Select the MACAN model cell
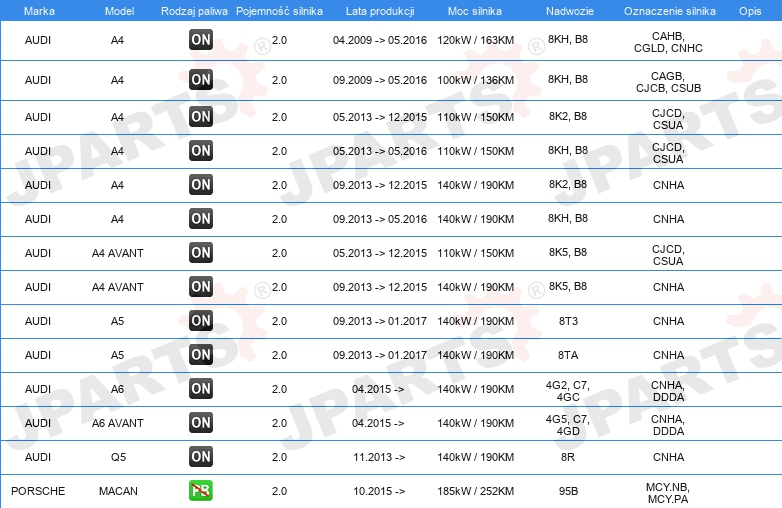This screenshot has width=782, height=508. tap(118, 491)
